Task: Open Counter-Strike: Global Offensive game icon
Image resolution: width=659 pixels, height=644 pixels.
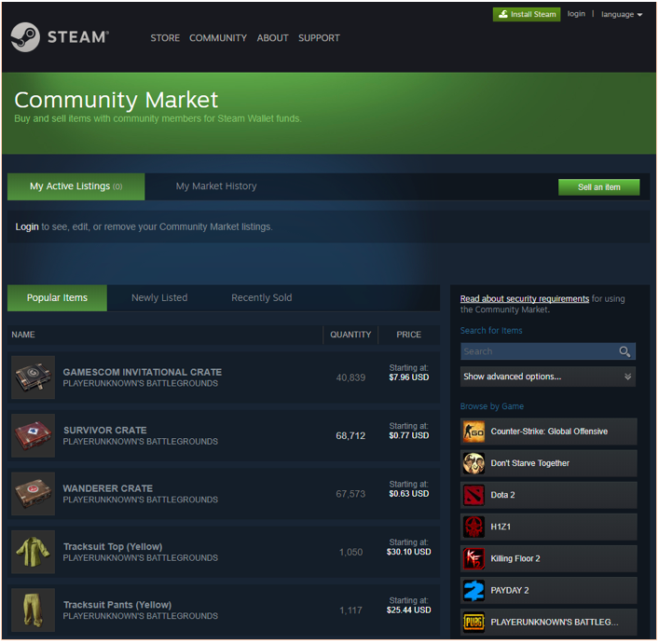Action: (474, 432)
